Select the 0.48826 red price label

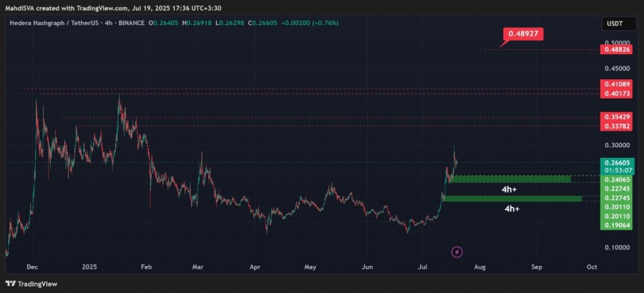(x=615, y=49)
